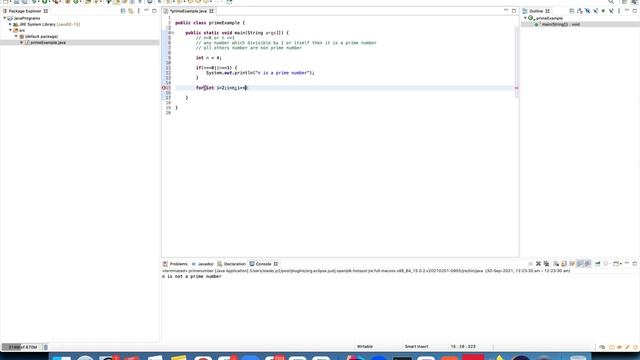Click first status bar tray icon bottom right
This screenshot has height=360, width=640.
click(x=602, y=347)
